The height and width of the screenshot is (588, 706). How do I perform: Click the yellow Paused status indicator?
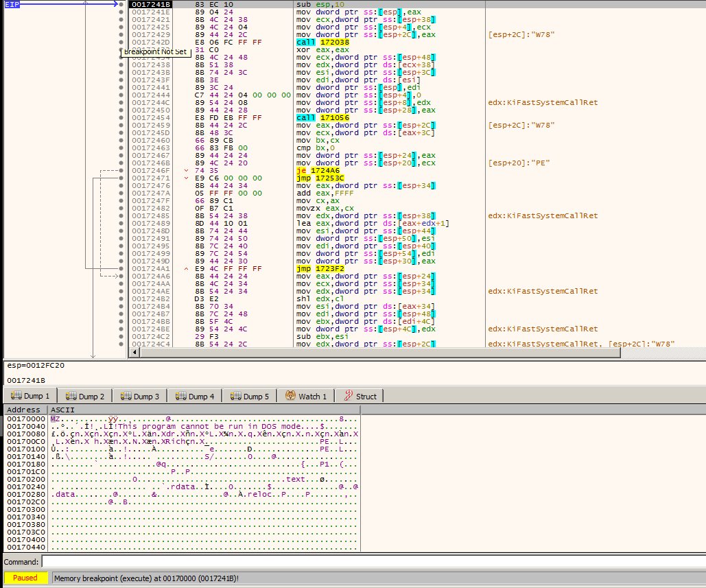[25, 578]
